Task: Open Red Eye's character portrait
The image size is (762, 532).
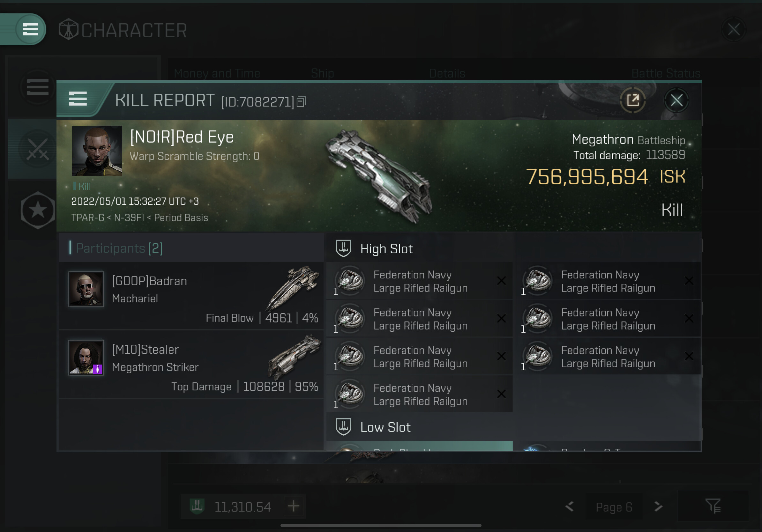Action: (x=97, y=151)
